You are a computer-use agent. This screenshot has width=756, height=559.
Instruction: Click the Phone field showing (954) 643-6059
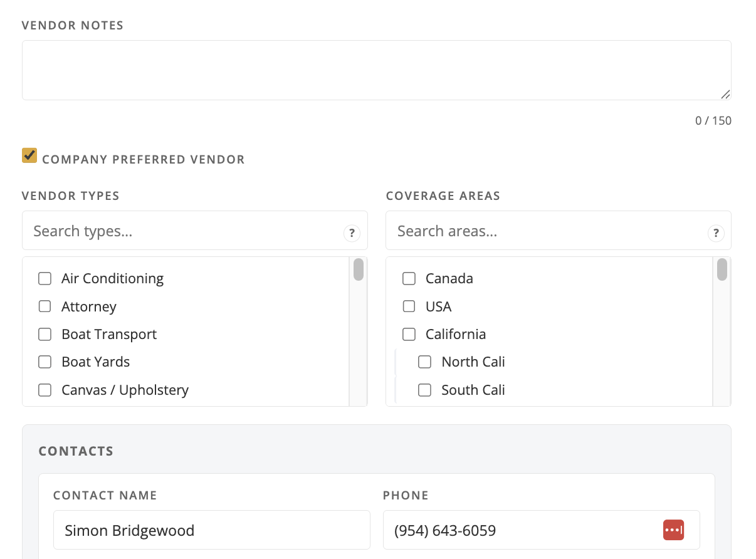click(x=542, y=530)
